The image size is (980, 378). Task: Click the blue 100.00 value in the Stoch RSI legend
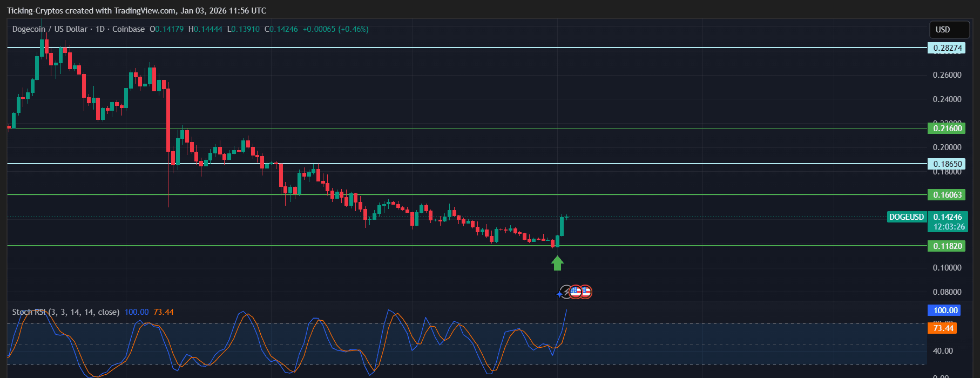tap(137, 312)
